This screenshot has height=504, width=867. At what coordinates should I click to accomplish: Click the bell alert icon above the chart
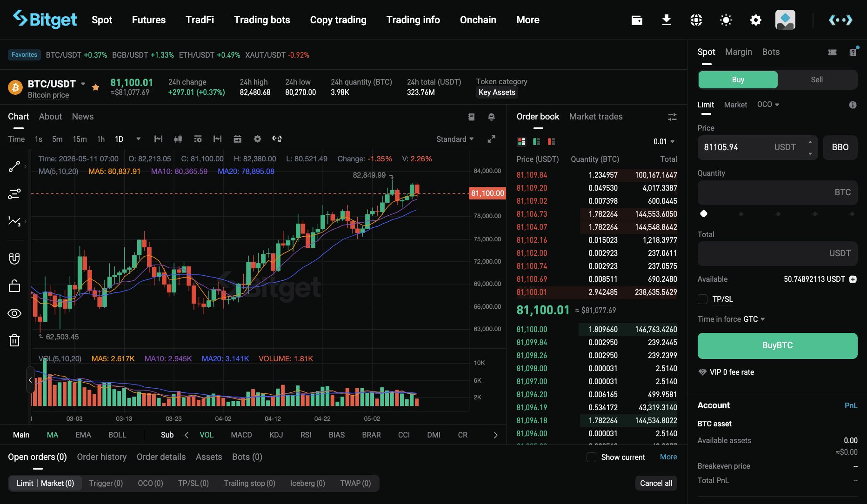tap(491, 117)
